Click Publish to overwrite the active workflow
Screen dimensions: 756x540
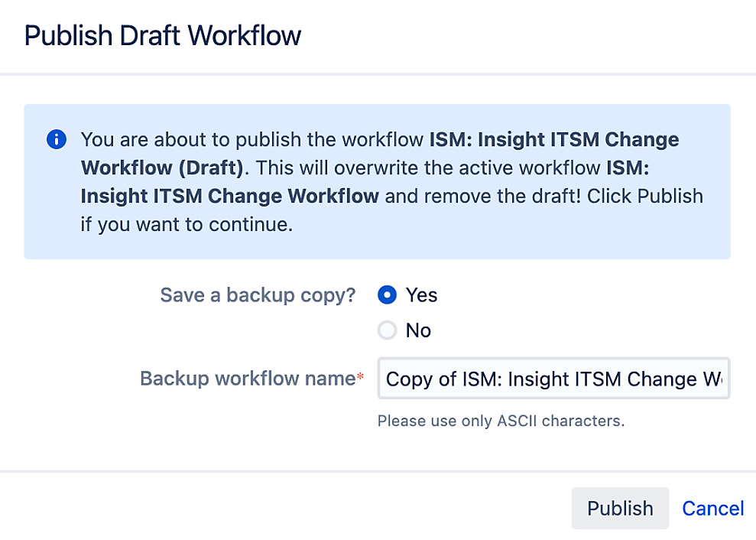click(619, 508)
